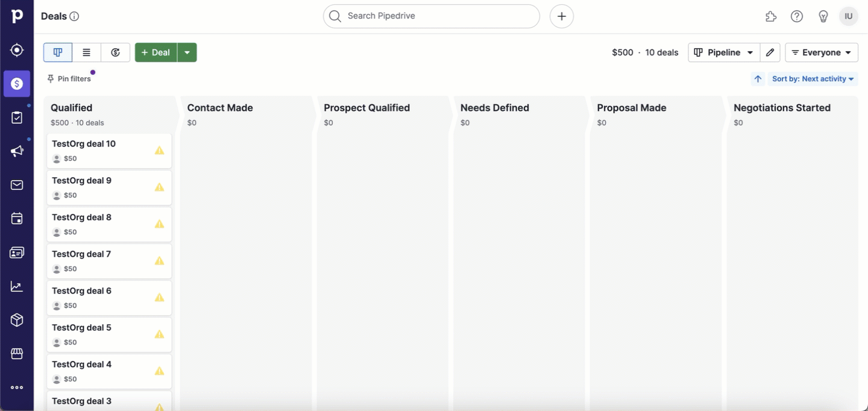Open the Pipeline selector dropdown
This screenshot has height=411, width=868.
[x=724, y=52]
